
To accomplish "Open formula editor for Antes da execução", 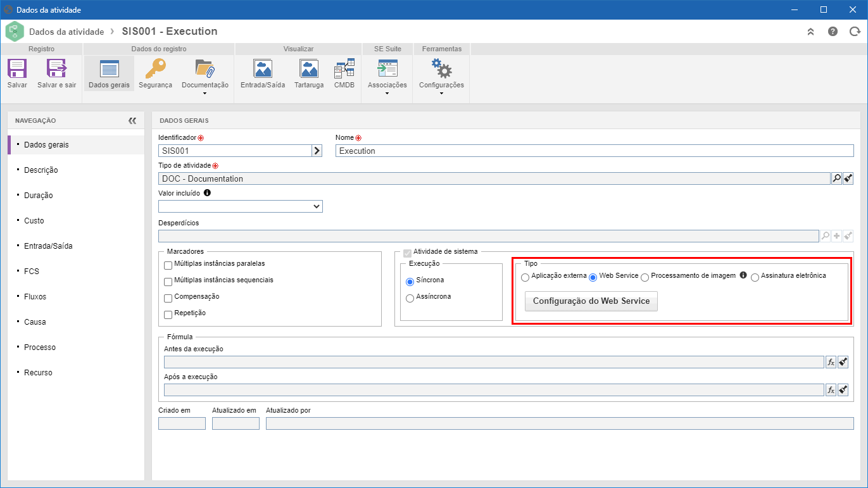I will (x=831, y=362).
